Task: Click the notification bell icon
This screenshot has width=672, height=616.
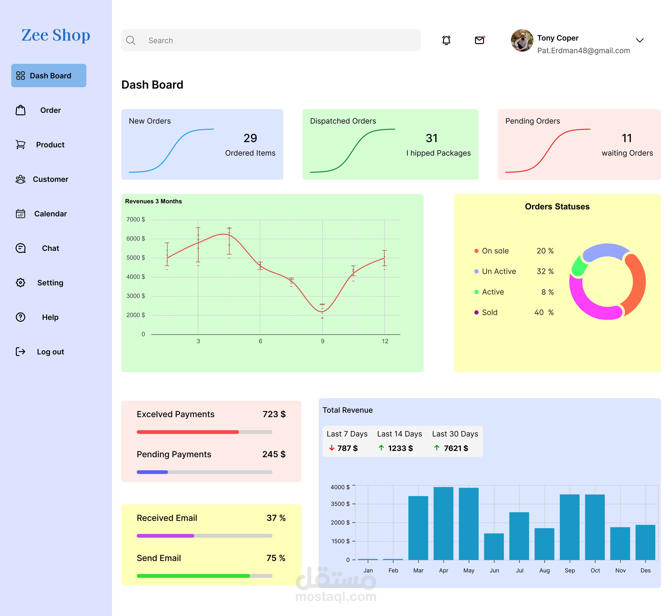Action: (446, 40)
